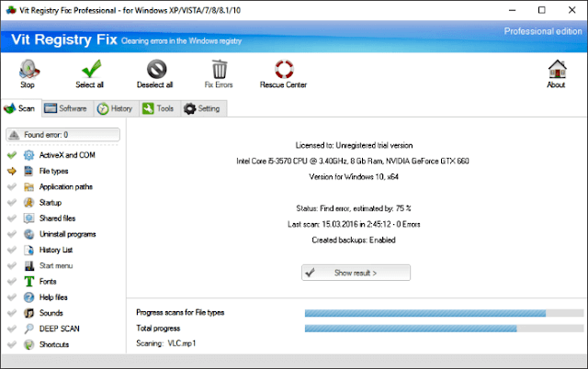
Task: Select the DEEP SCAN label
Action: (x=59, y=329)
